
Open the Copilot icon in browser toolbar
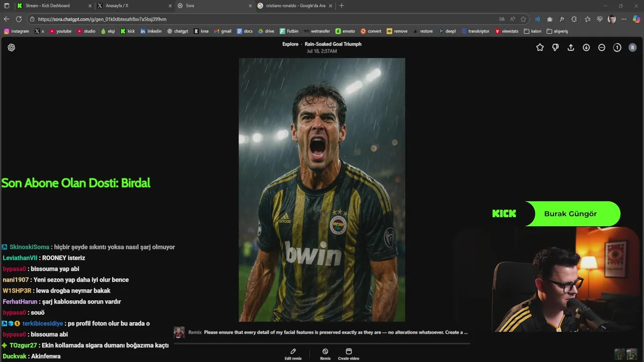tap(637, 19)
